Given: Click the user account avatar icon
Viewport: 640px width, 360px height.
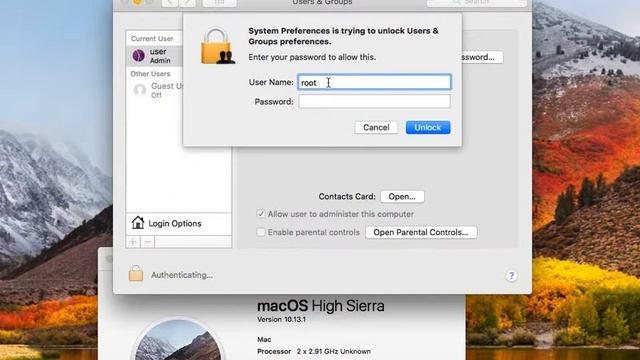Looking at the screenshot, I should pyautogui.click(x=139, y=56).
